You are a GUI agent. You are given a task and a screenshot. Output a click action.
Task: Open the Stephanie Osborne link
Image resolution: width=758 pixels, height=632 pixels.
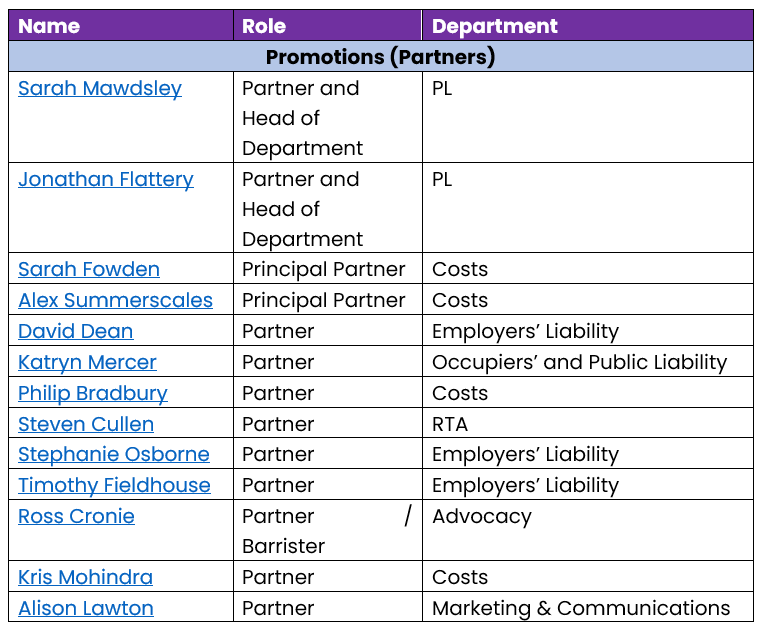[114, 454]
